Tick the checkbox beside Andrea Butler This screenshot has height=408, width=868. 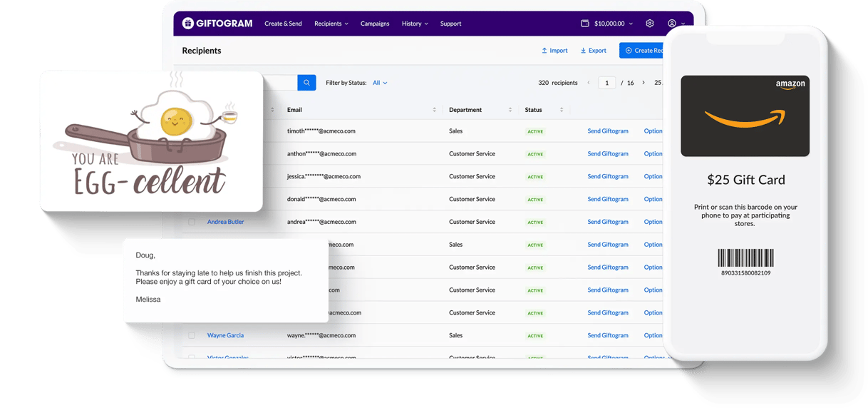click(x=192, y=222)
